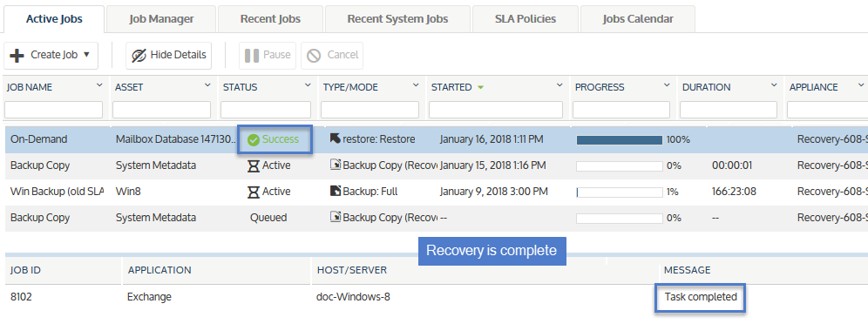Select the On-Demand job row
This screenshot has height=324, width=868.
(437, 139)
